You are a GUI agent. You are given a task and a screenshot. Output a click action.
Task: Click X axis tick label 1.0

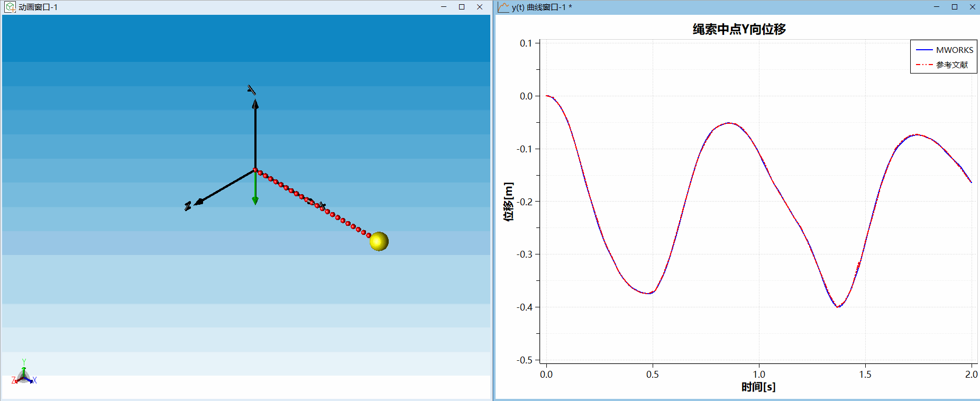(759, 375)
